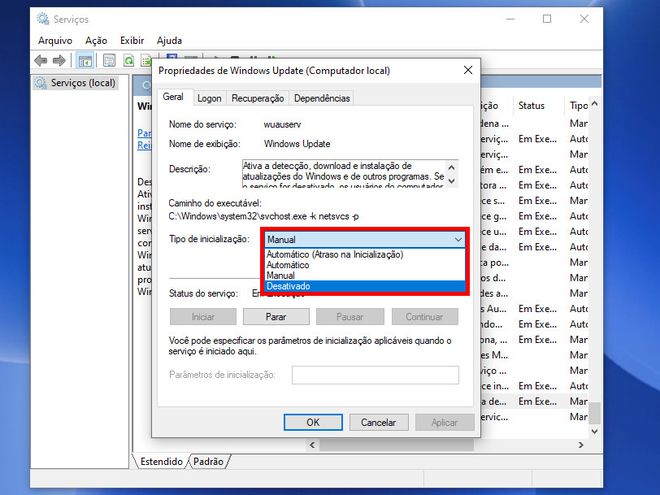
Task: Switch to the Recuperação tab
Action: point(258,98)
